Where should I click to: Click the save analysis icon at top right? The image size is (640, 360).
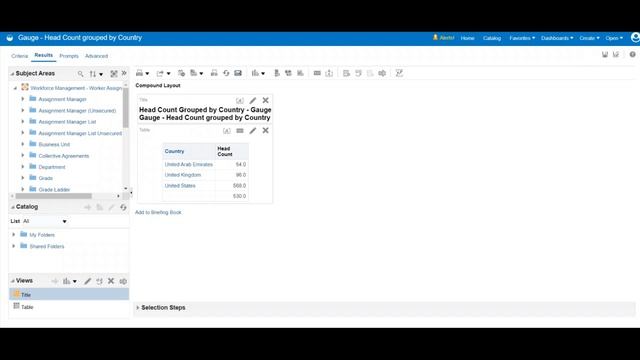pyautogui.click(x=605, y=54)
